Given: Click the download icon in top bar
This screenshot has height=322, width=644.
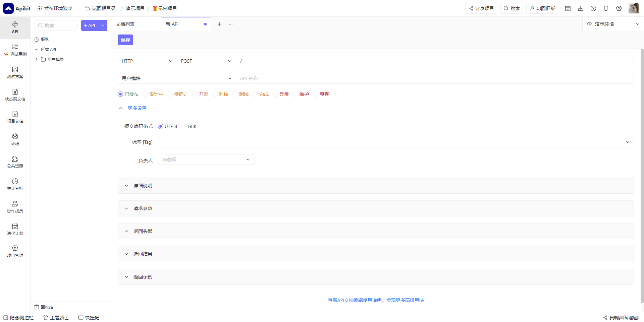Looking at the screenshot, I should coord(581,8).
